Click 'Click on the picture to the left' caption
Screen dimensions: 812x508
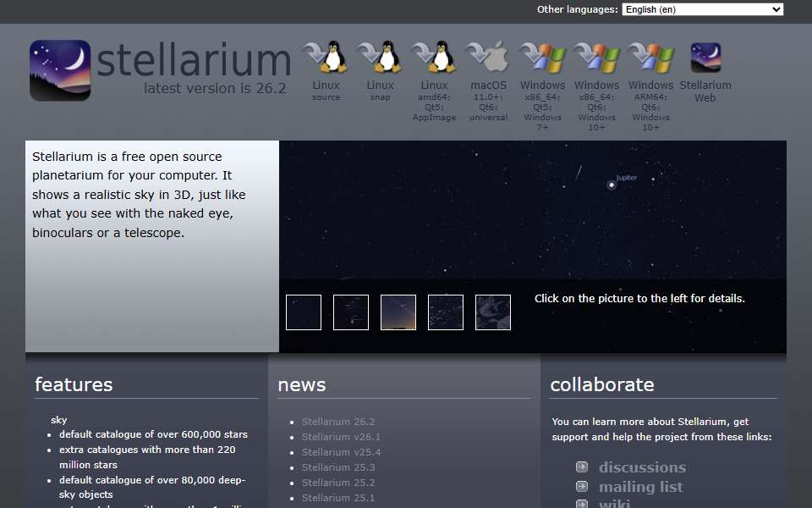639,299
